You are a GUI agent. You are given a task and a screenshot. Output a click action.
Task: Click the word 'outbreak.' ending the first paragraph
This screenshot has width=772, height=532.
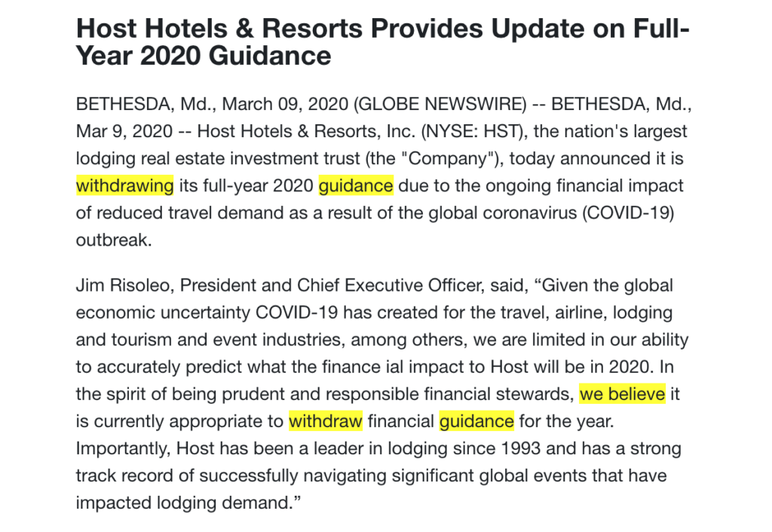[114, 240]
